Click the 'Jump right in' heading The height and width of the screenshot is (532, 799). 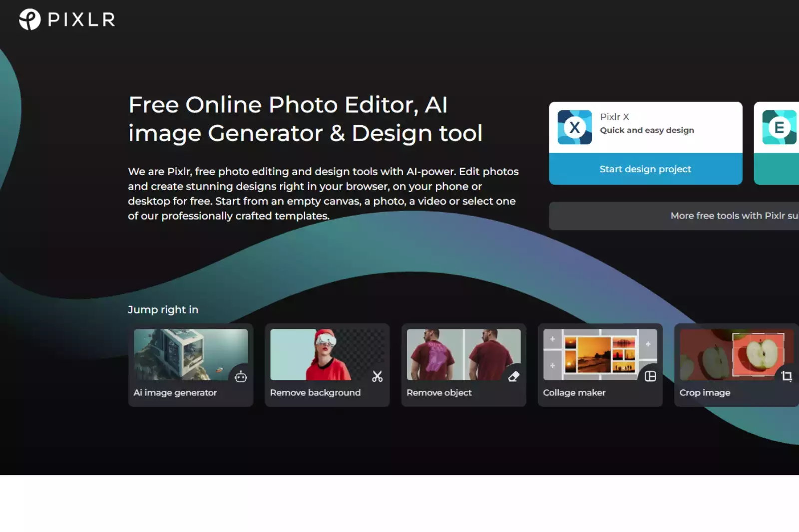pyautogui.click(x=163, y=309)
